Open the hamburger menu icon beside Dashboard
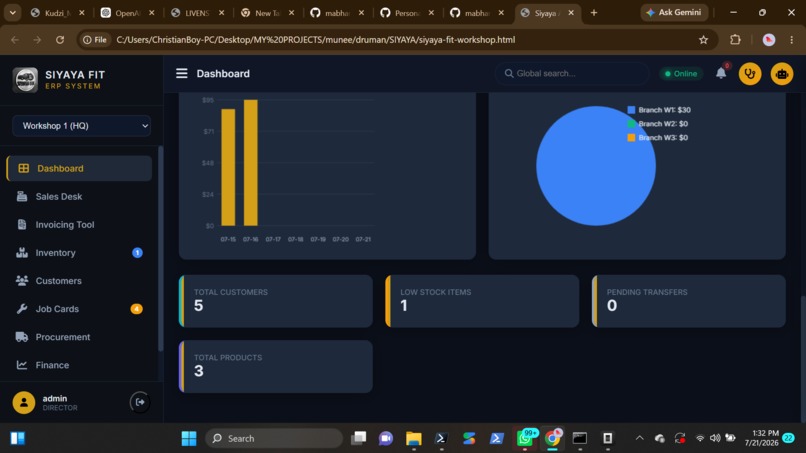 click(181, 74)
